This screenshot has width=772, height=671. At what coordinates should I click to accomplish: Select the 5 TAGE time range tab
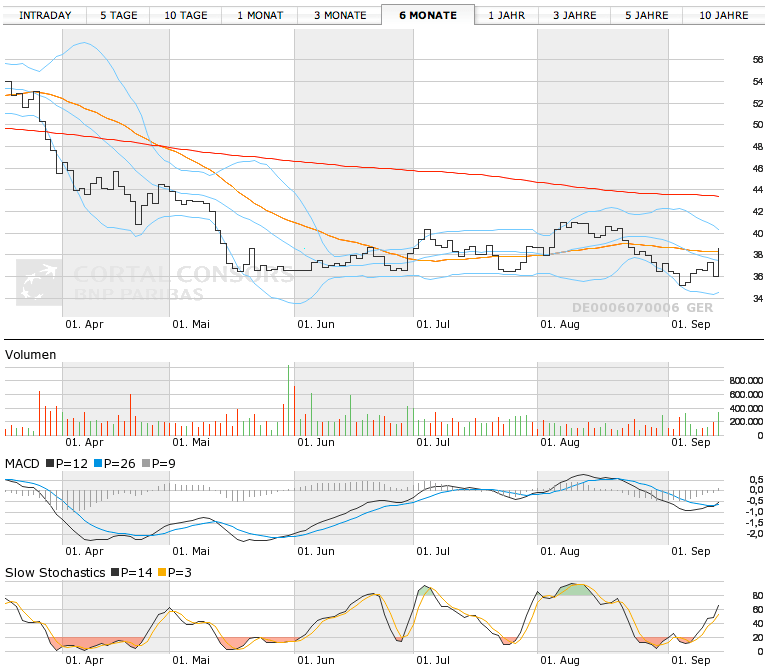[x=120, y=15]
